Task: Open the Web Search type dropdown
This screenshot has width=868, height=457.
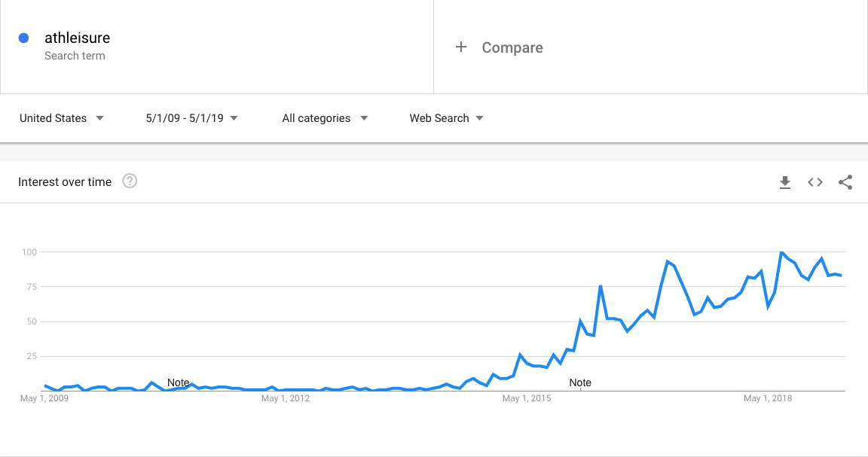Action: tap(446, 118)
